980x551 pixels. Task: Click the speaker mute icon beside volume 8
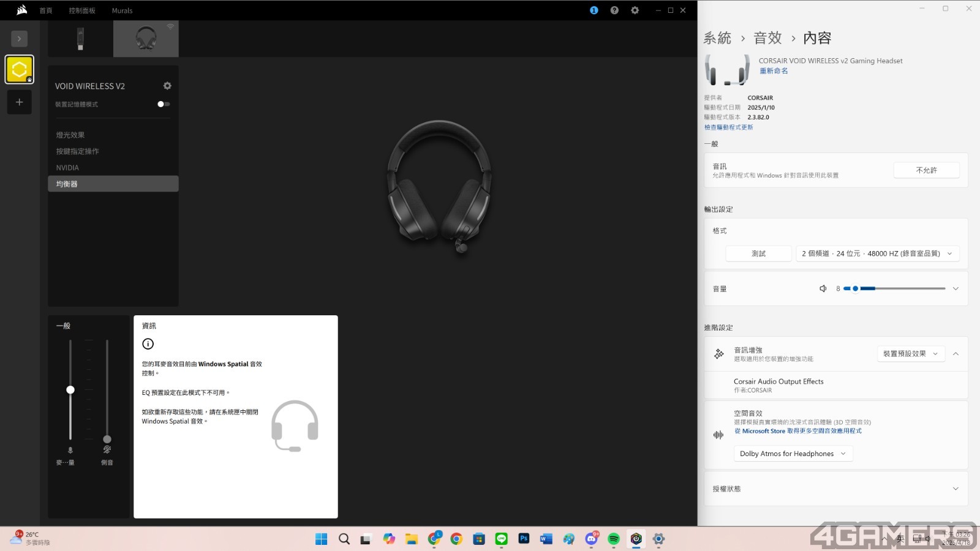click(823, 288)
